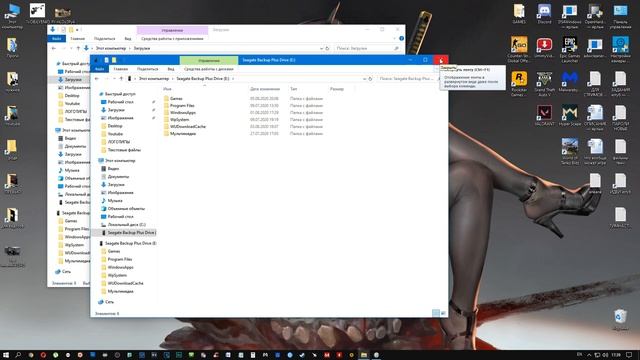Image resolution: width=640 pixels, height=360 pixels.
Task: Click the search field in the Seagate window
Action: pyautogui.click(x=407, y=79)
